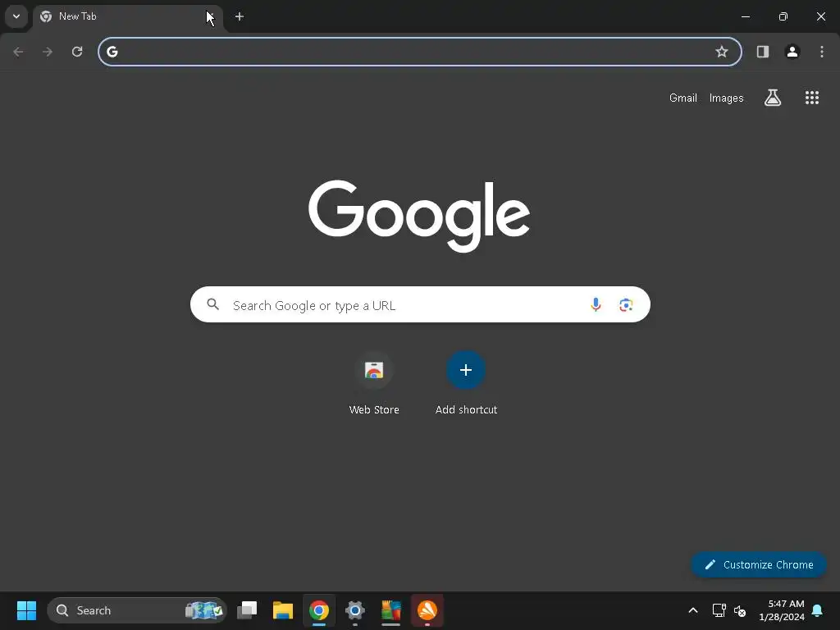Toggle the Chrome side panel
Image resolution: width=840 pixels, height=630 pixels.
pyautogui.click(x=763, y=52)
